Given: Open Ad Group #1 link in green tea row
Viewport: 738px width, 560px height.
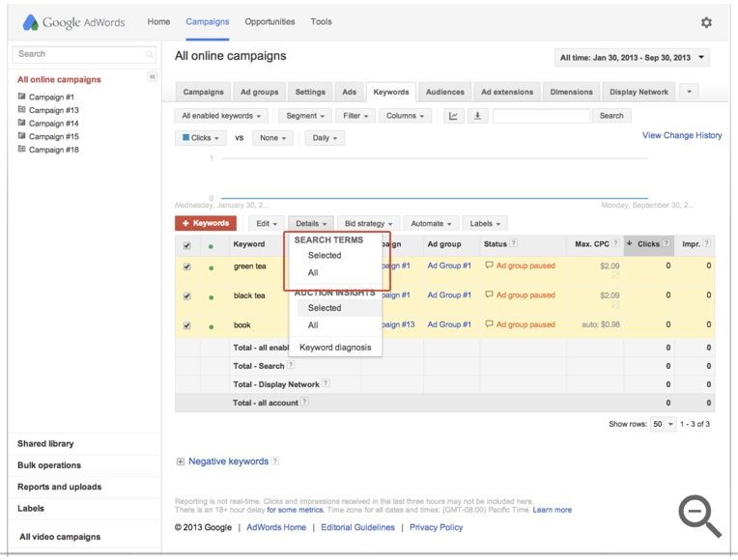Looking at the screenshot, I should [x=449, y=266].
